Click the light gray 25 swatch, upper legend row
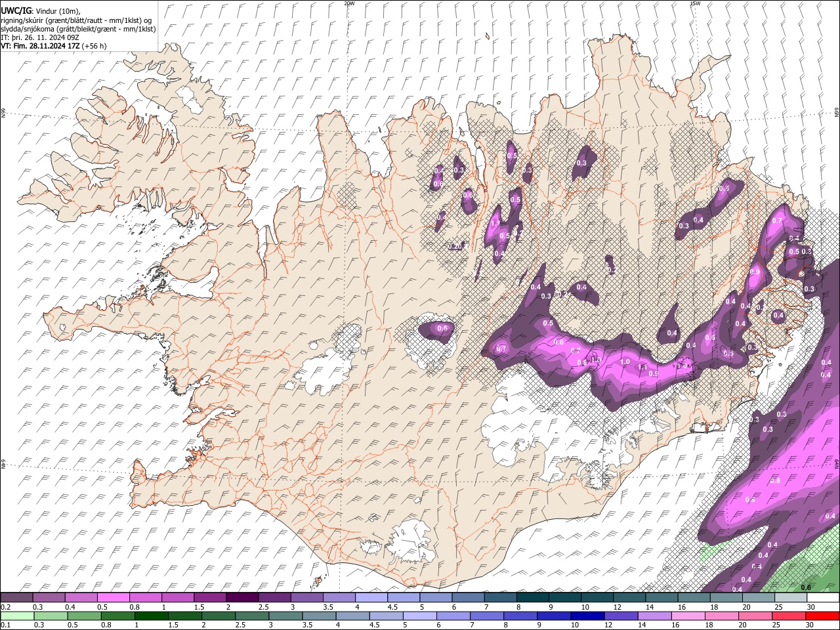This screenshot has width=840, height=630. pyautogui.click(x=791, y=597)
